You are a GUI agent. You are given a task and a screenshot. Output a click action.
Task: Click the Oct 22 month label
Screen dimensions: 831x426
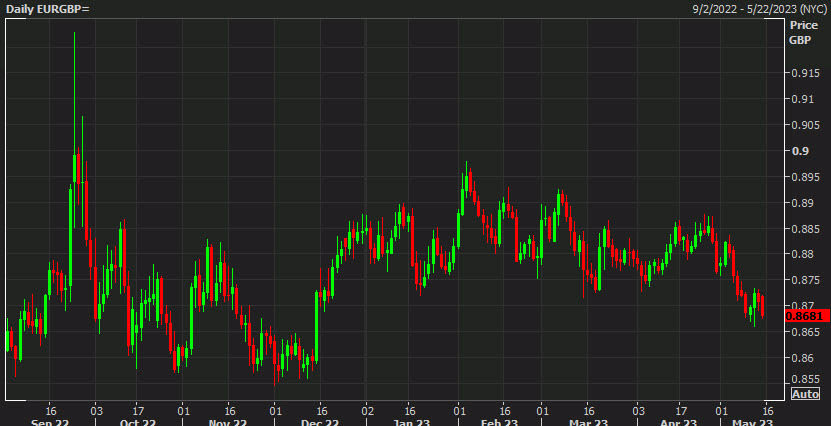(138, 422)
